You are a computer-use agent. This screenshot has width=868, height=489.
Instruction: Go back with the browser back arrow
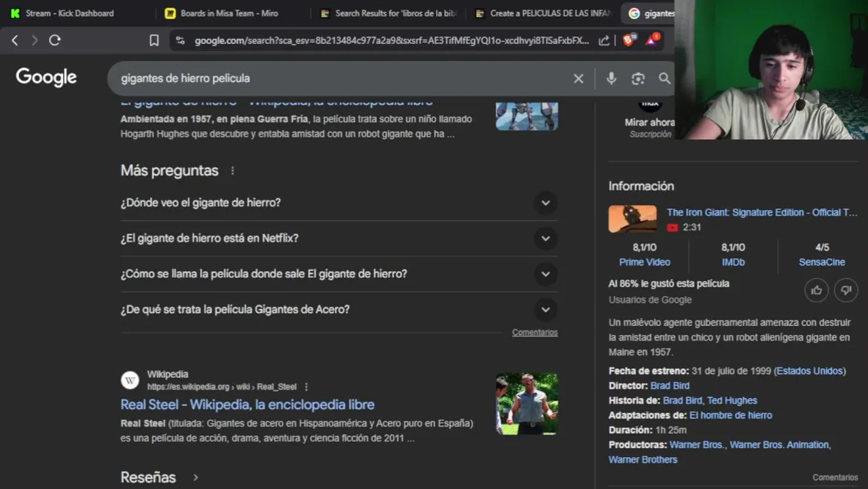[14, 41]
